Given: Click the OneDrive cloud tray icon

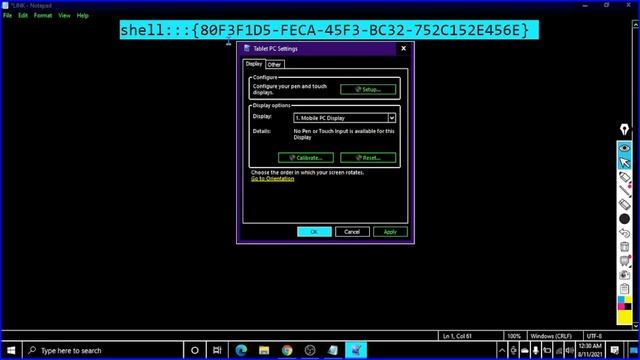Looking at the screenshot, I should (524, 351).
